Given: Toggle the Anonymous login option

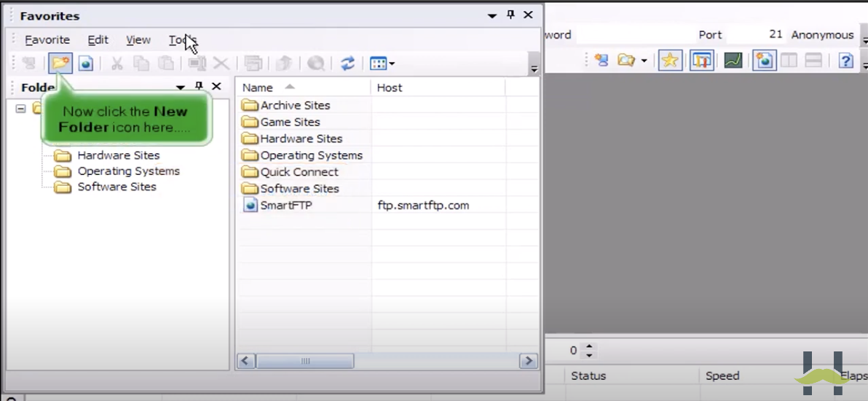Looking at the screenshot, I should tap(822, 35).
